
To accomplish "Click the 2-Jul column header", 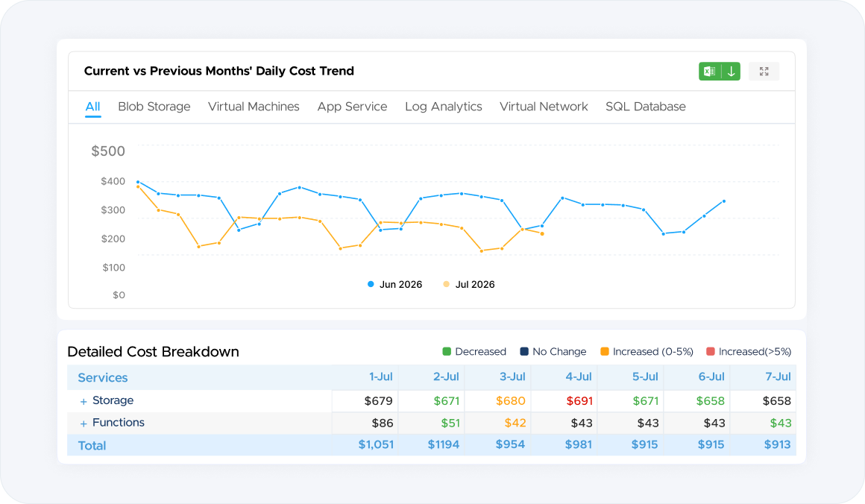I will [446, 377].
